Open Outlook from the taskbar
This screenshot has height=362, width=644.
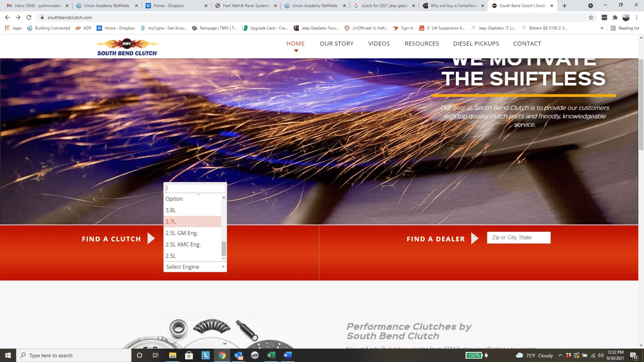click(x=239, y=355)
